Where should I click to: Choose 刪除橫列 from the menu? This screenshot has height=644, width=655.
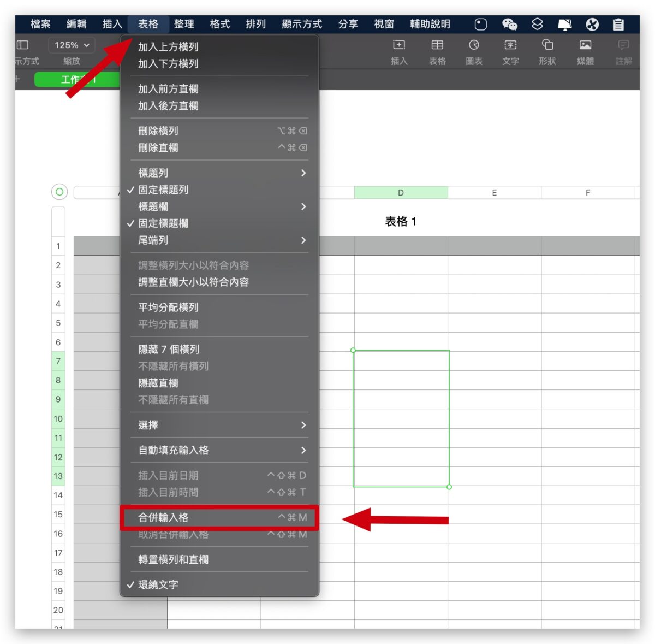219,131
